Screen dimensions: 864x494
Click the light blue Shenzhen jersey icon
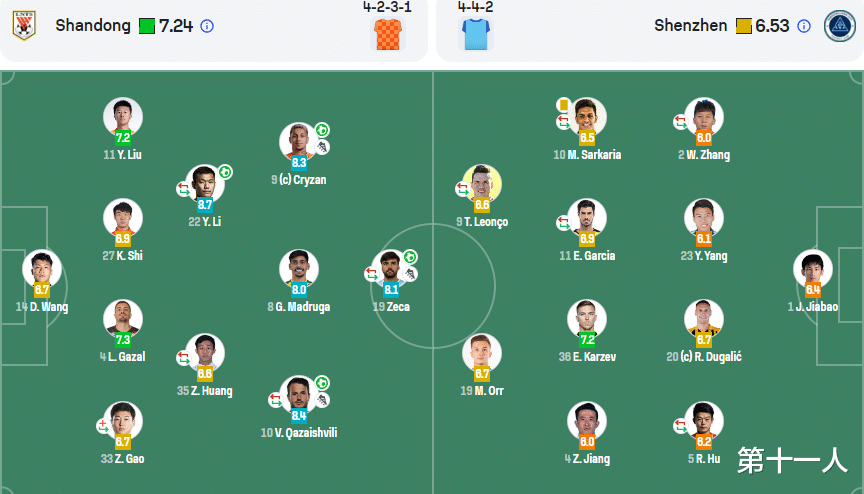pyautogui.click(x=476, y=34)
